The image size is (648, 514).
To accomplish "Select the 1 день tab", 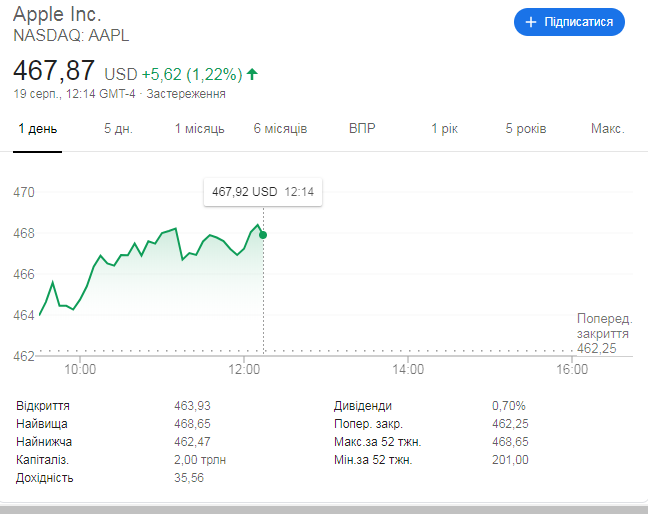I will point(38,128).
